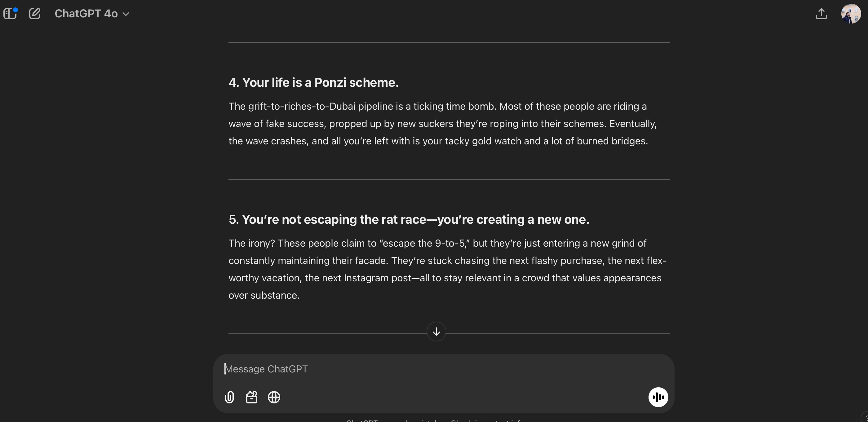Click the phrase "grift-to-riches-to-Dubai pipeline"

pos(321,106)
